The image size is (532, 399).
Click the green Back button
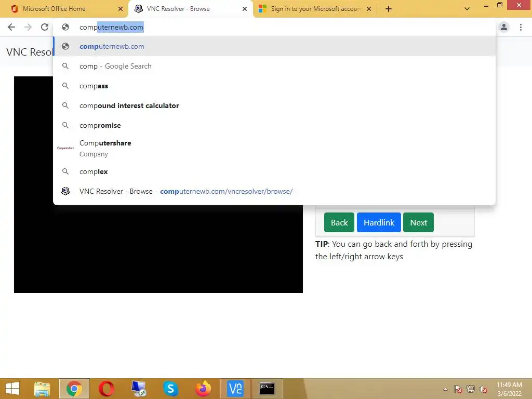pos(339,222)
